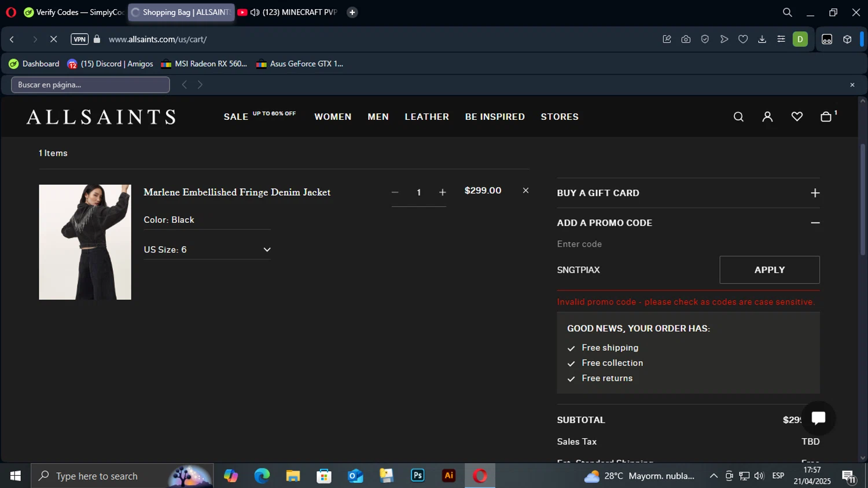Open the MEN menu
This screenshot has height=488, width=868.
pyautogui.click(x=378, y=117)
